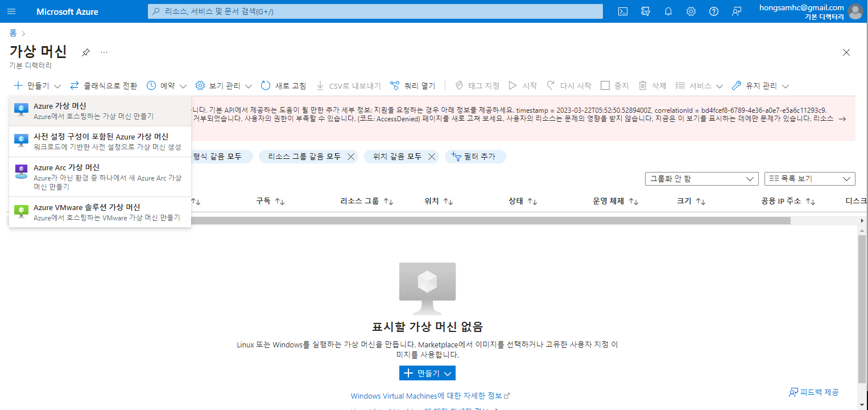The height and width of the screenshot is (410, 868).
Task: Launch Cloud Shell from top bar
Action: click(623, 11)
